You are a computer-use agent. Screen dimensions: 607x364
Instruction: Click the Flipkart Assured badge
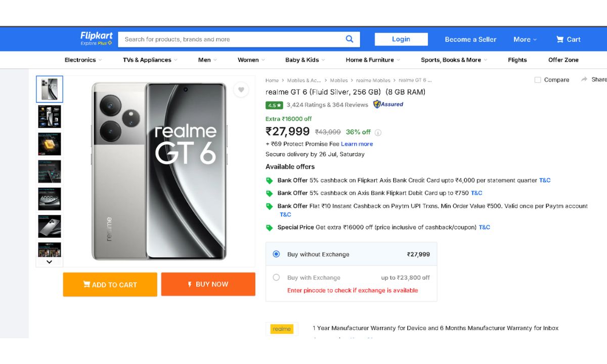coord(388,105)
